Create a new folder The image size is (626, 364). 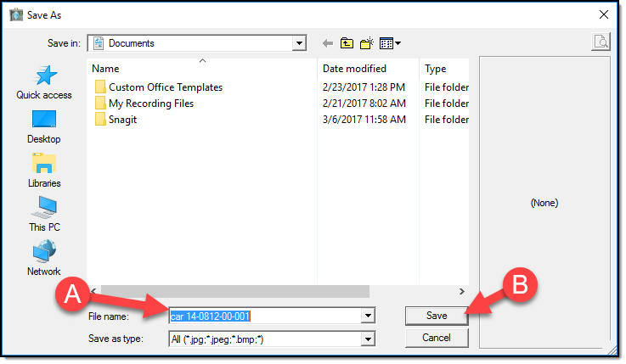pos(367,43)
